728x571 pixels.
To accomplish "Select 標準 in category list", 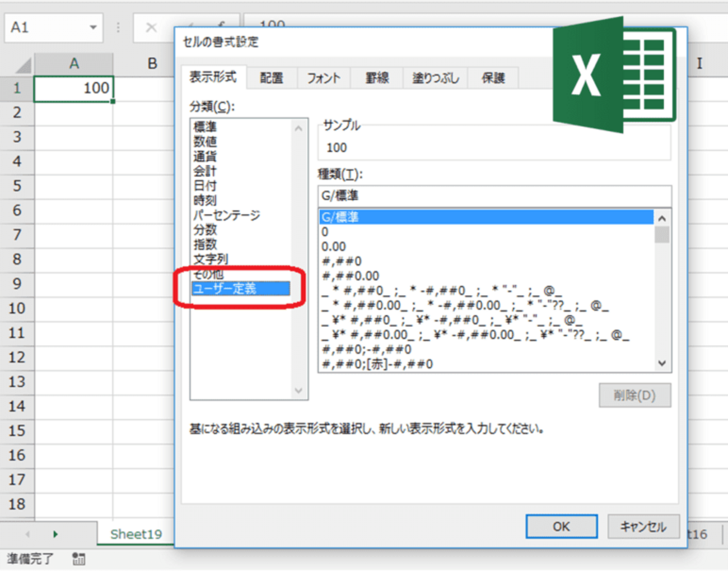I will (205, 127).
